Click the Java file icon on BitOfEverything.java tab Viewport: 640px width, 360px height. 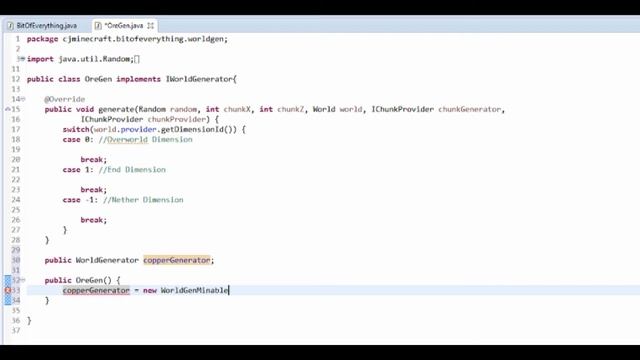coord(11,26)
